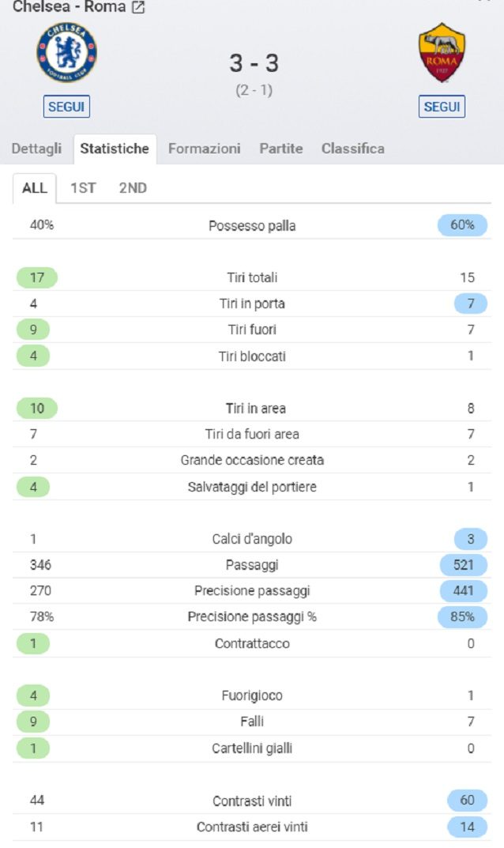
Task: Click the 3 - 3 final score
Action: pyautogui.click(x=254, y=63)
